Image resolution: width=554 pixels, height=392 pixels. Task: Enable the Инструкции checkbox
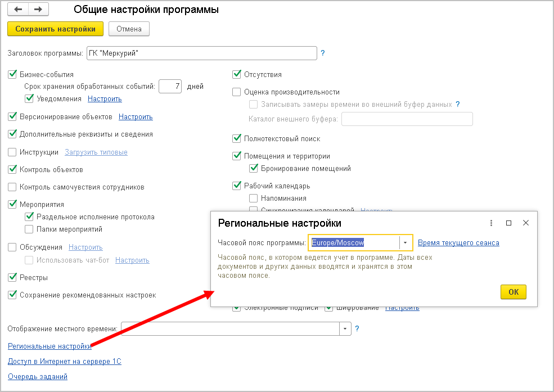click(12, 152)
